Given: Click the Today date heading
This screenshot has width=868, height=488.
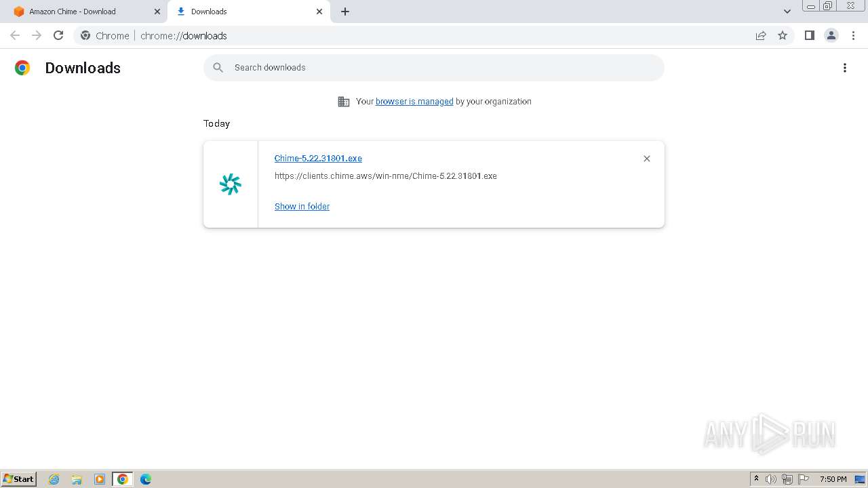Looking at the screenshot, I should pos(216,123).
